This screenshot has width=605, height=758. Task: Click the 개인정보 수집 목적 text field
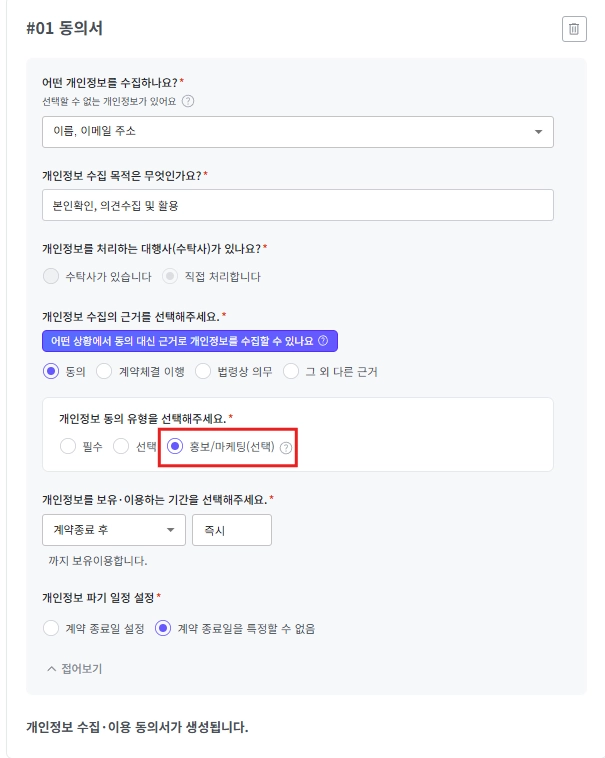[297, 205]
